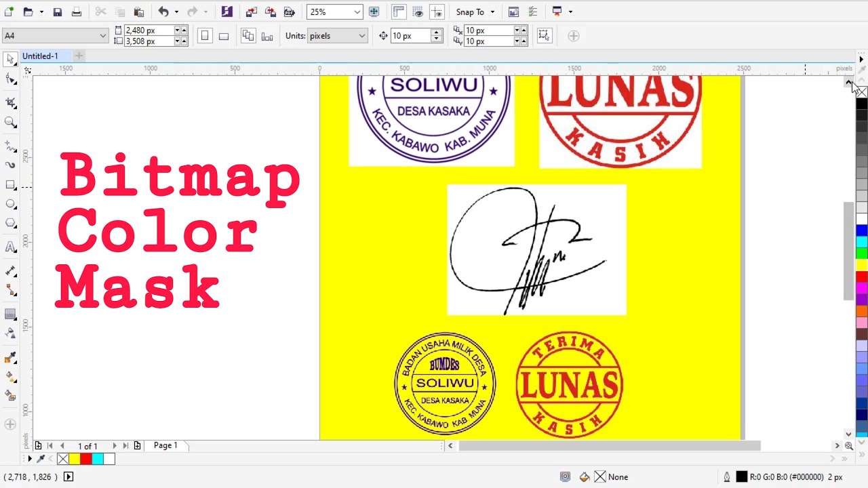Select the Parallel Dimension tool
The width and height of the screenshot is (868, 488).
10,270
